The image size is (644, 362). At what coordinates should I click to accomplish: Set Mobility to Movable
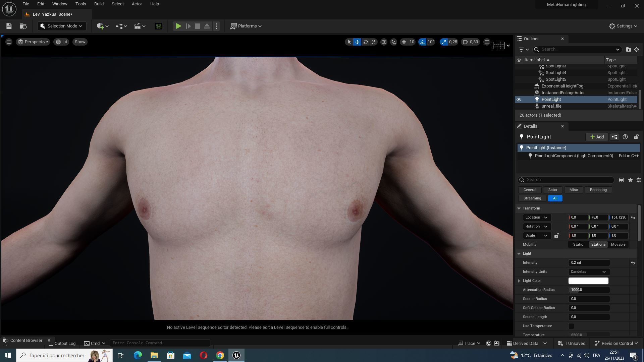click(618, 245)
